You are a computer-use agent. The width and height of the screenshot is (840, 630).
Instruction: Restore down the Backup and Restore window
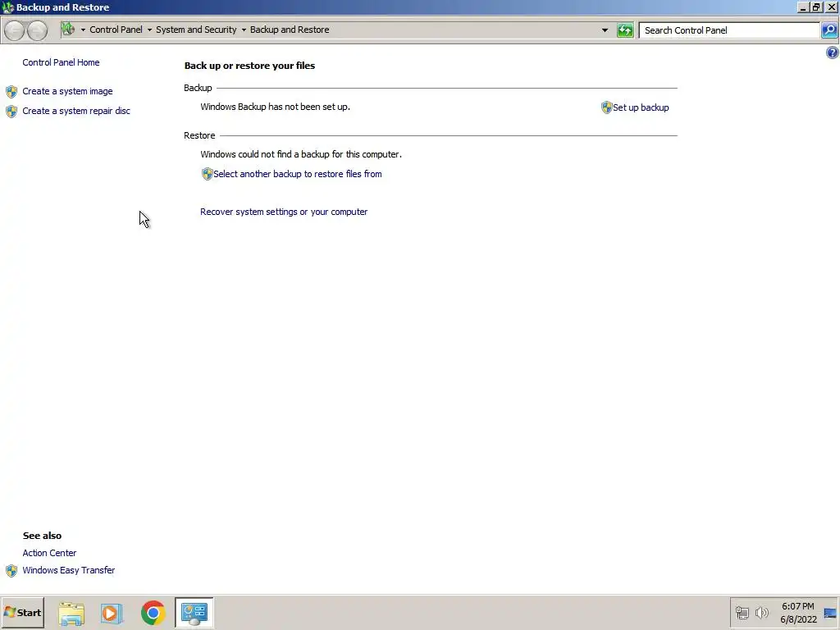point(816,7)
